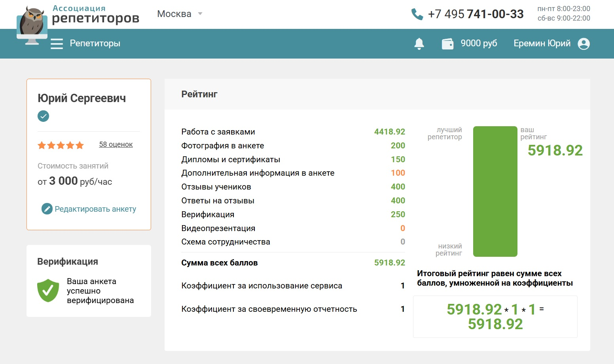Click the wallet balance icon
The height and width of the screenshot is (364, 614).
click(447, 44)
